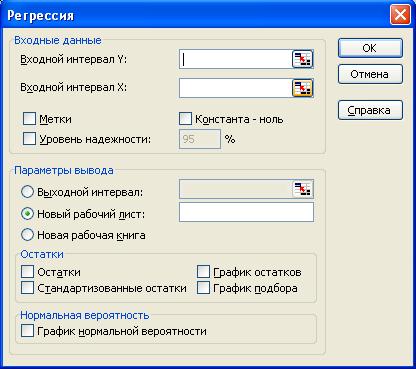Enable the Остатки checkbox
This screenshot has width=416, height=369.
27,272
